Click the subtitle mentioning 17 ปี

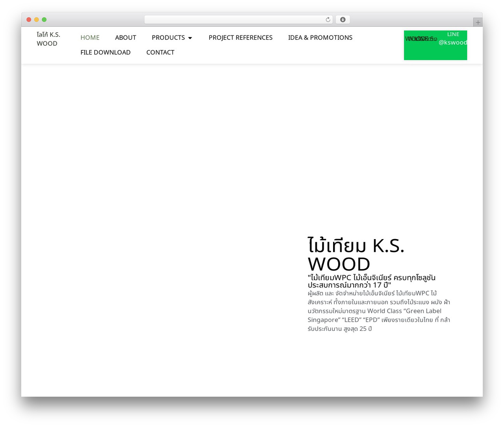[371, 281]
